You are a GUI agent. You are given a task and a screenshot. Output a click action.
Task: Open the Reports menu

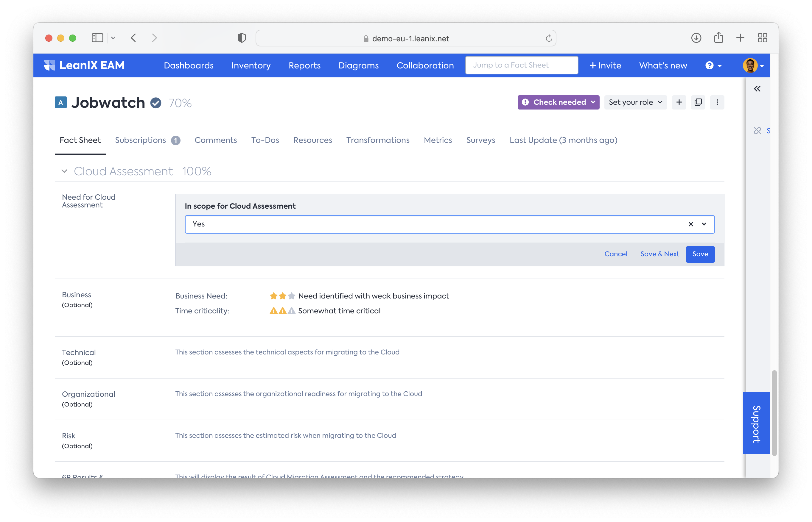click(304, 65)
